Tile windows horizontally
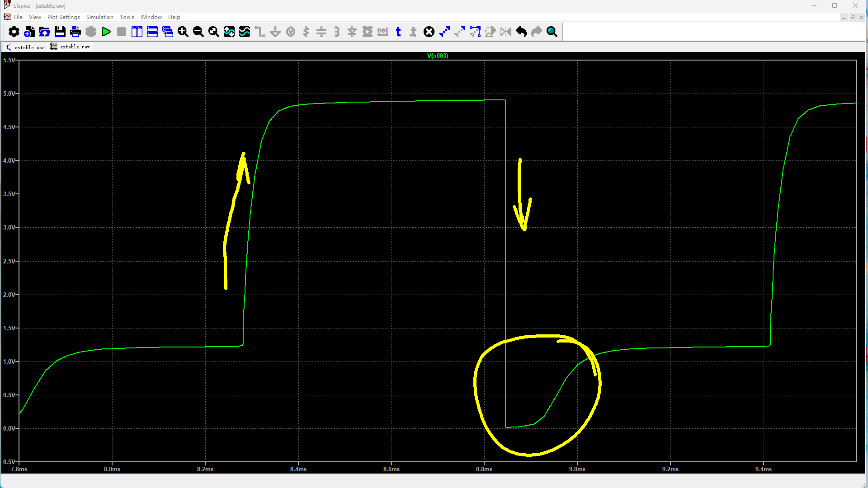 tap(152, 32)
